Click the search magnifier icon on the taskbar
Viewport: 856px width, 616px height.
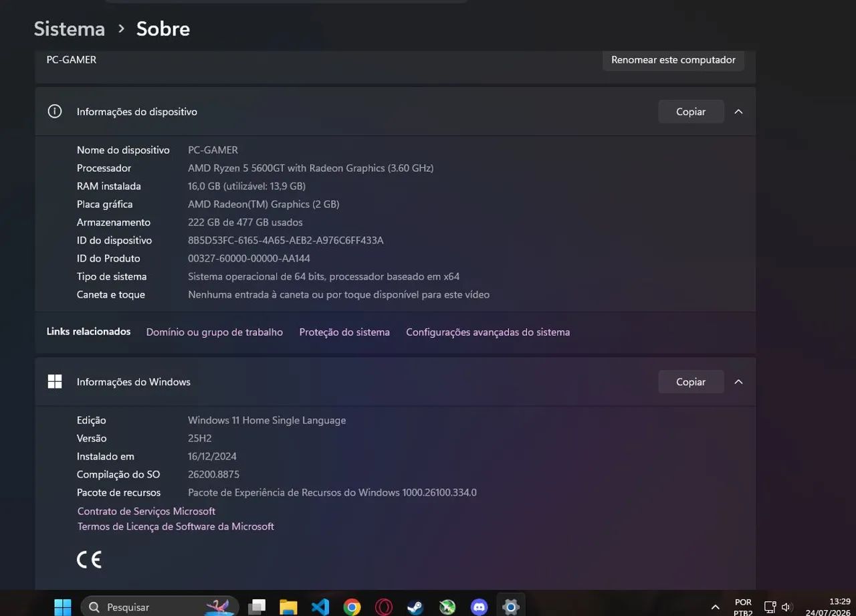(x=94, y=607)
